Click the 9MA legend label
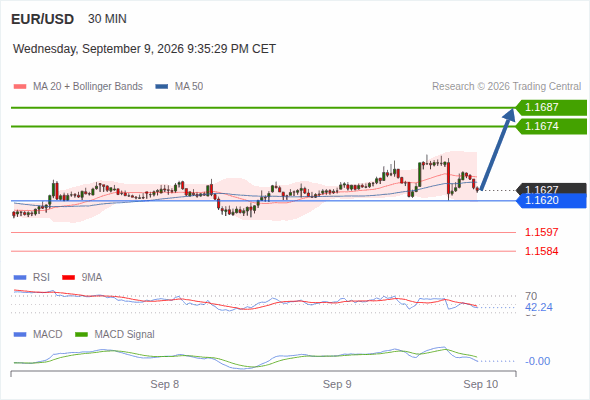Image resolution: width=590 pixels, height=400 pixels. (x=92, y=278)
